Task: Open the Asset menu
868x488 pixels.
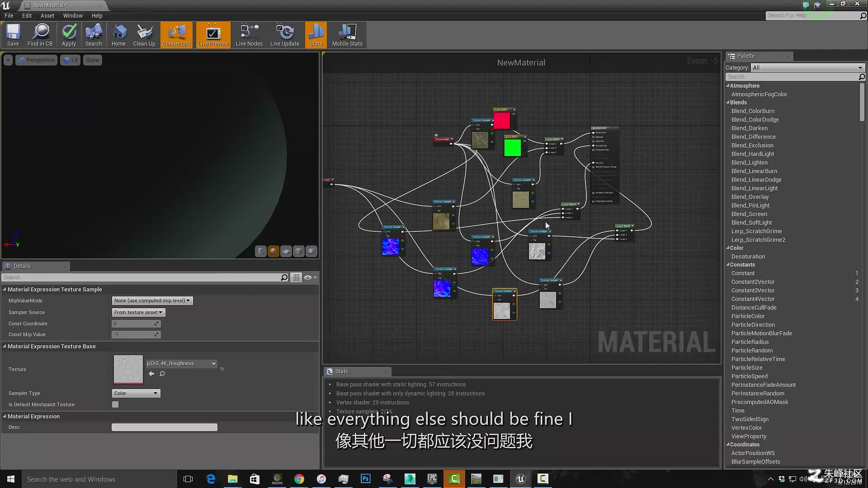Action: pos(47,15)
